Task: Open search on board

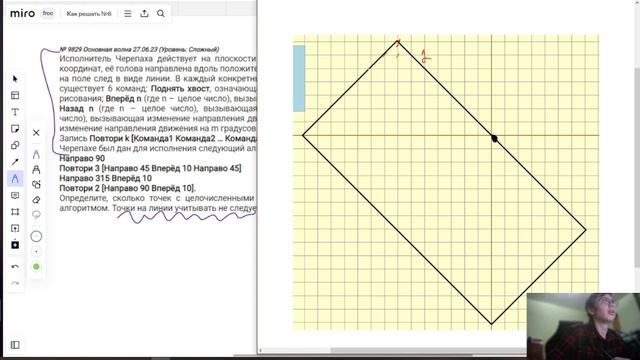Action: tap(161, 13)
